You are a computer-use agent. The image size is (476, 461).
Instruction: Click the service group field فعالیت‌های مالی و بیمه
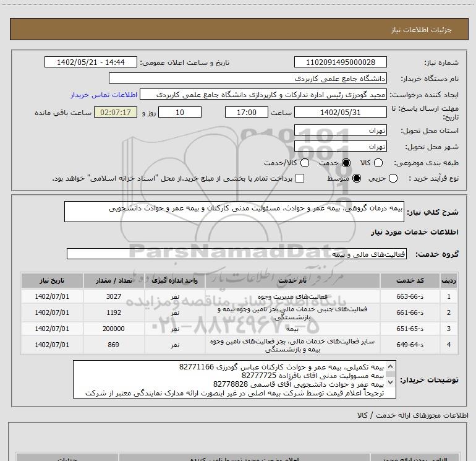(x=237, y=254)
